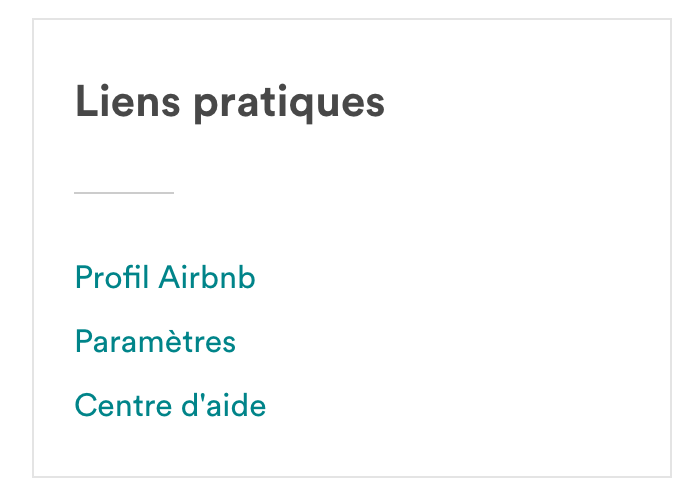Select the last link in the card
The image size is (696, 494).
[170, 406]
